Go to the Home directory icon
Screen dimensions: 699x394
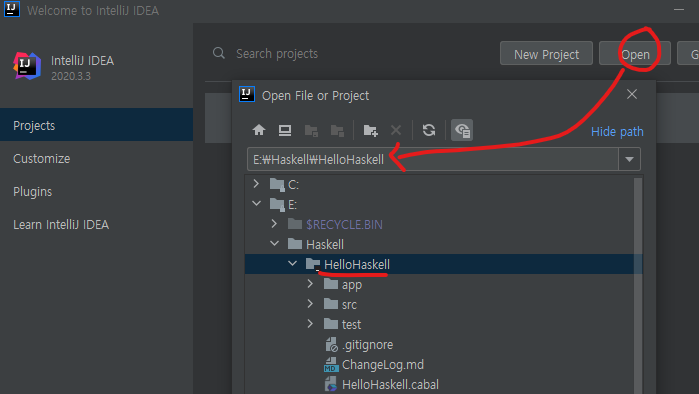pos(259,130)
